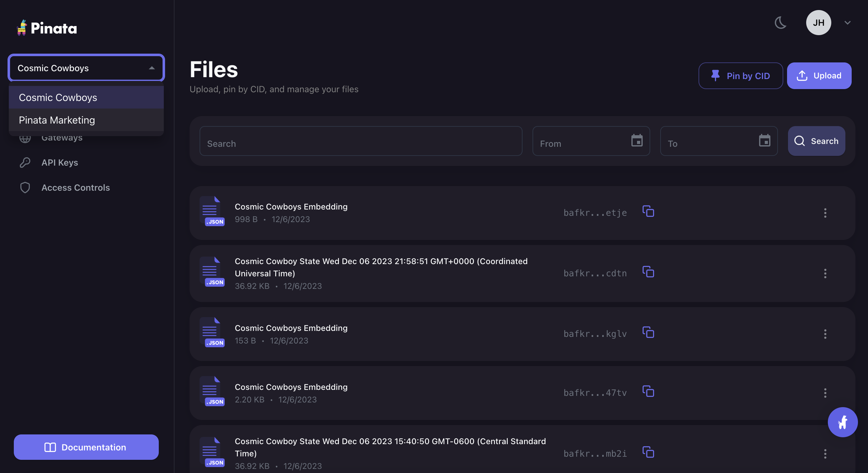The image size is (868, 473).
Task: Open Cosmic Cowboy State 21:58:51 GMT+0000 file
Action: [x=381, y=267]
